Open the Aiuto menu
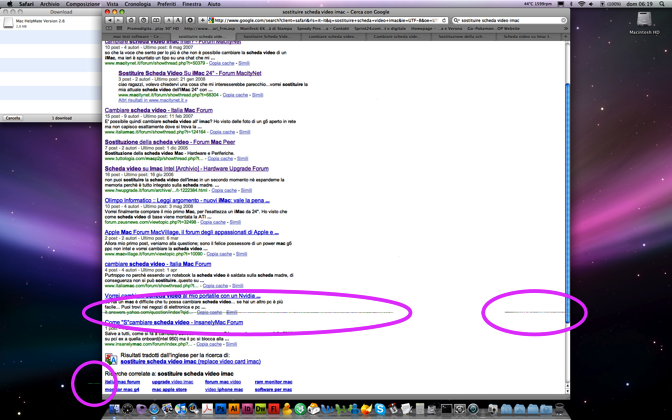Viewport: 672px width, 420px height. pyautogui.click(x=214, y=4)
